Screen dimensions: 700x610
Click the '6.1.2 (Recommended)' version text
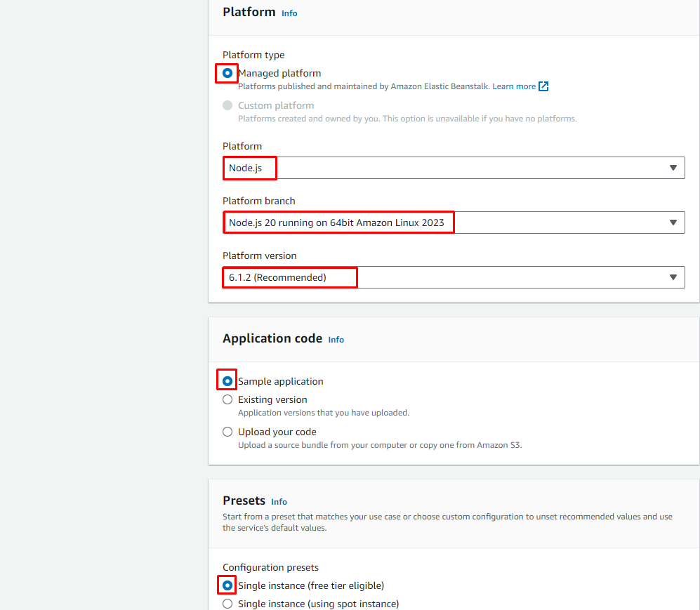pos(278,277)
